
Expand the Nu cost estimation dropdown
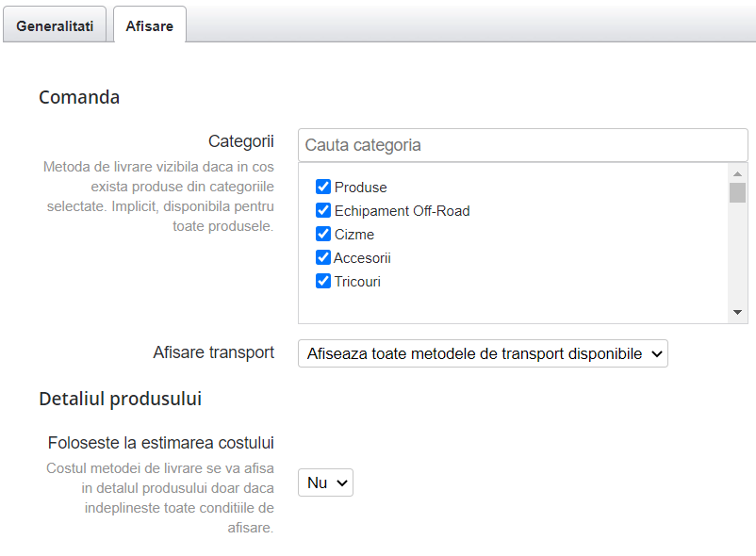click(x=325, y=482)
